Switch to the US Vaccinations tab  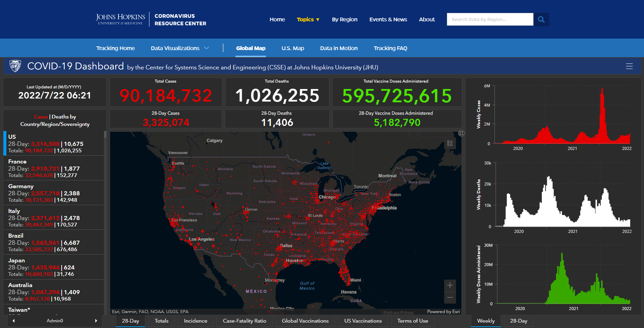(x=363, y=321)
